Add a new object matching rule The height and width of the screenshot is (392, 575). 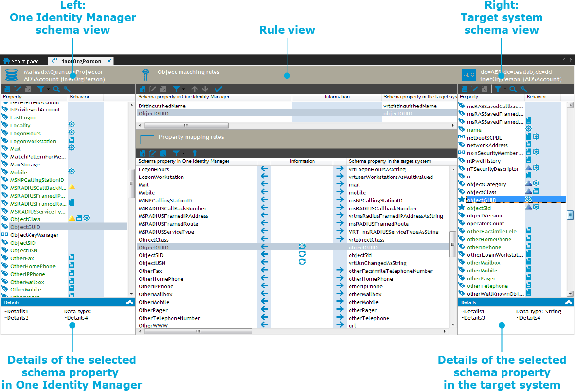click(143, 89)
